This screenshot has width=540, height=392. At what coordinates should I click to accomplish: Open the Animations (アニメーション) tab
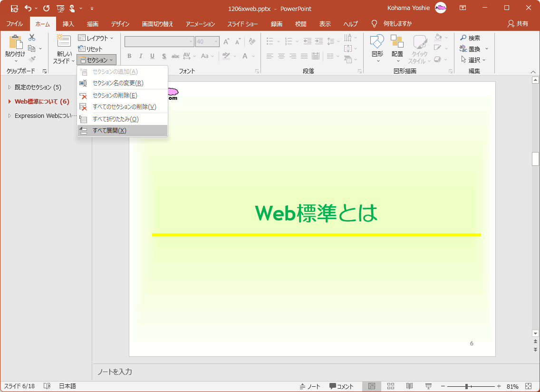(x=201, y=24)
